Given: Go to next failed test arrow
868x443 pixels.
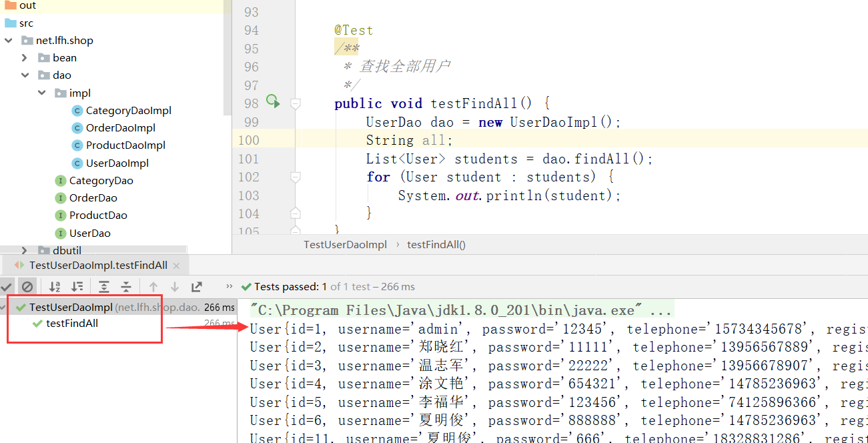Looking at the screenshot, I should 175,287.
